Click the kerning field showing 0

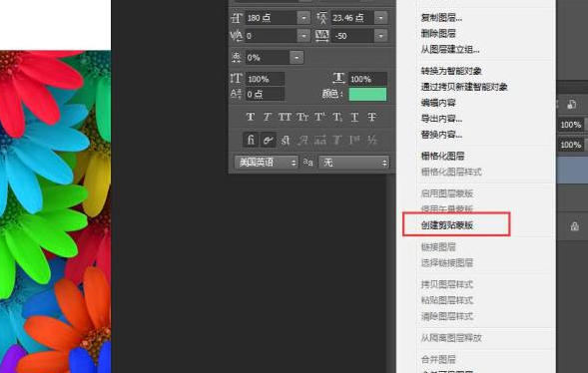(272, 36)
